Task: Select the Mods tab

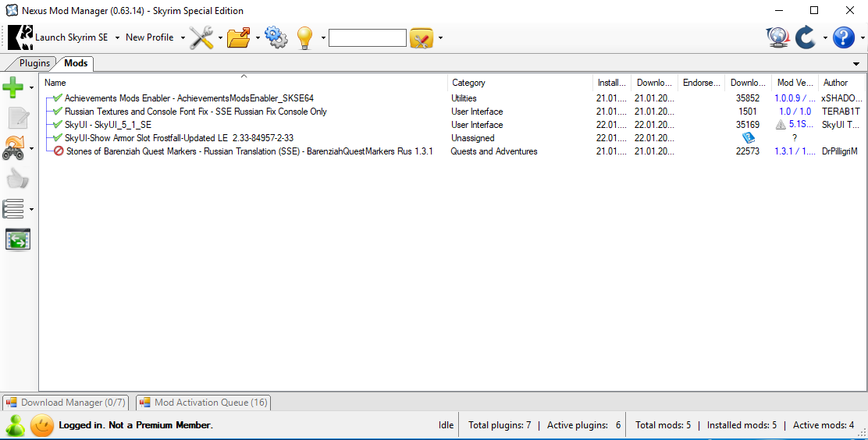Action: click(x=76, y=63)
